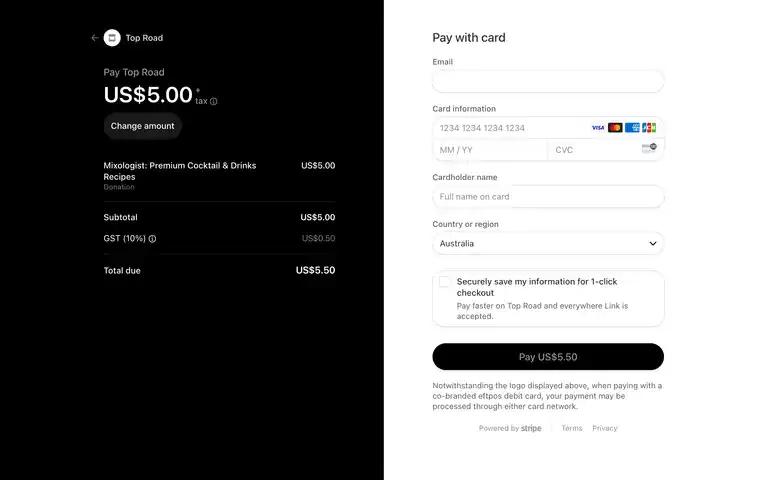The width and height of the screenshot is (768, 480).
Task: Click the back arrow next to Top Road
Action: tap(95, 38)
